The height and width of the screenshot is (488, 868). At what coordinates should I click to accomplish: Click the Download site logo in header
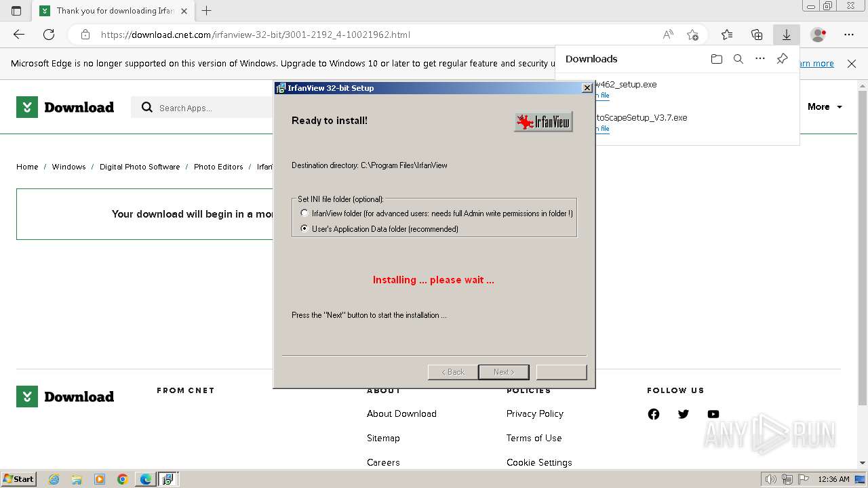[x=65, y=107]
